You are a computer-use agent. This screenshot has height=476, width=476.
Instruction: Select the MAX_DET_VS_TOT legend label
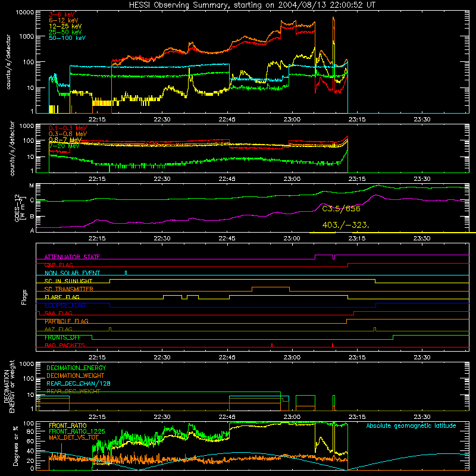pos(74,437)
